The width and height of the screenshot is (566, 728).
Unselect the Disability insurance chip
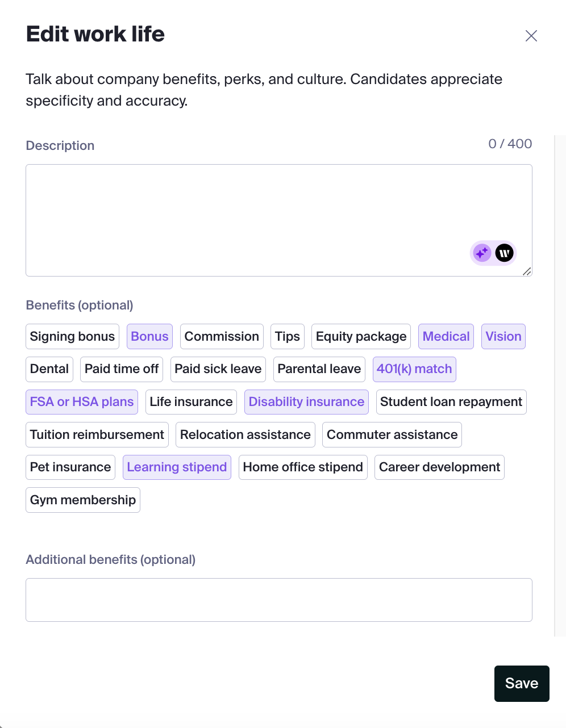pos(306,402)
